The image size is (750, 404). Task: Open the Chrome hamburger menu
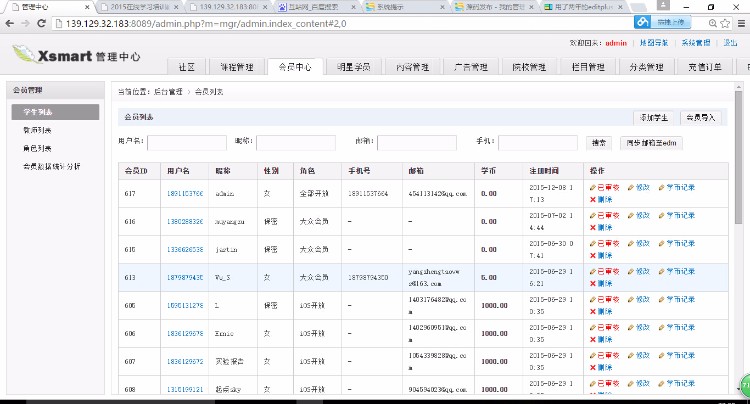741,23
